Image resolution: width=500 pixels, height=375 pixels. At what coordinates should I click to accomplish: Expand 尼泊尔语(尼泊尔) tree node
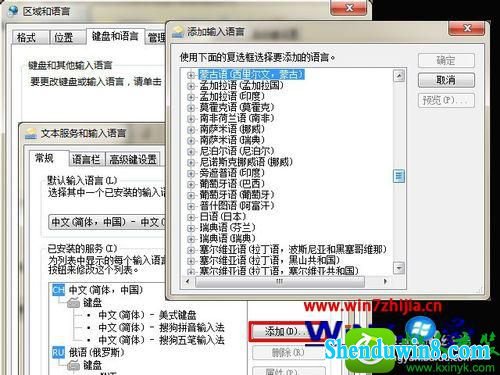click(x=191, y=152)
